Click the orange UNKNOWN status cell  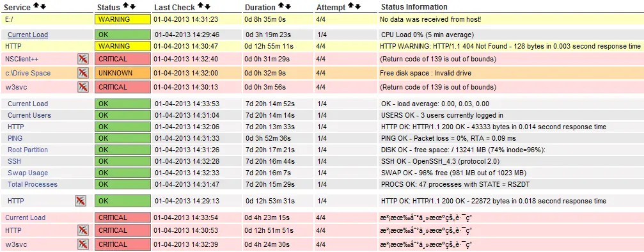(x=122, y=73)
